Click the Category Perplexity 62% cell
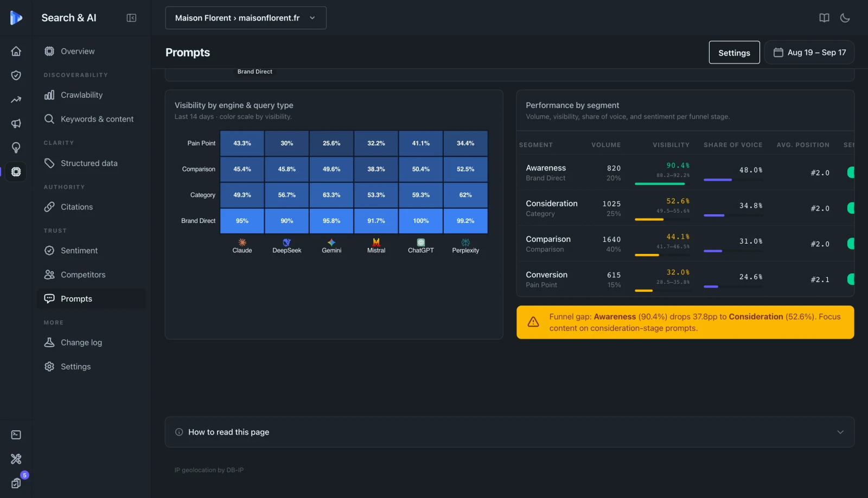The width and height of the screenshot is (868, 498). click(465, 195)
